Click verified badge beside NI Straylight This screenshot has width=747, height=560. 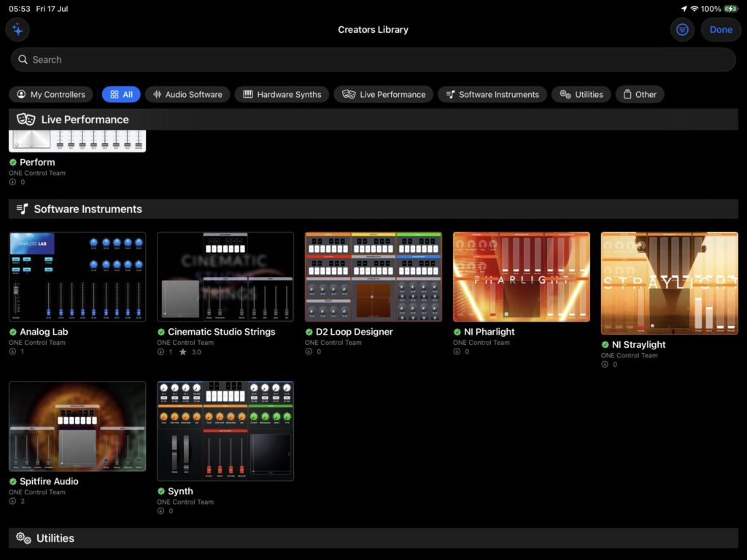(605, 345)
